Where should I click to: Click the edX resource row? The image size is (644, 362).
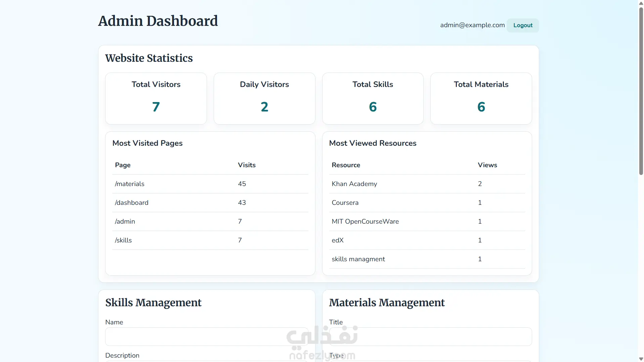point(427,240)
